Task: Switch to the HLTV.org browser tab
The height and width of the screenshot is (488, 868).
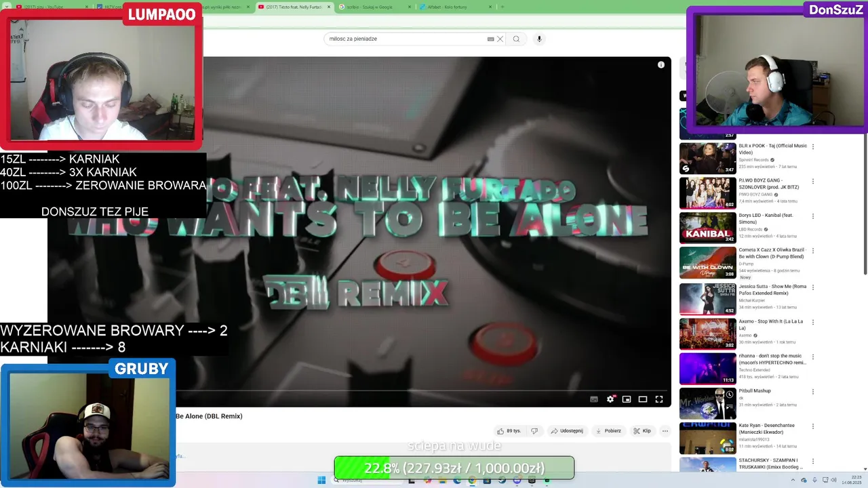Action: (x=108, y=7)
